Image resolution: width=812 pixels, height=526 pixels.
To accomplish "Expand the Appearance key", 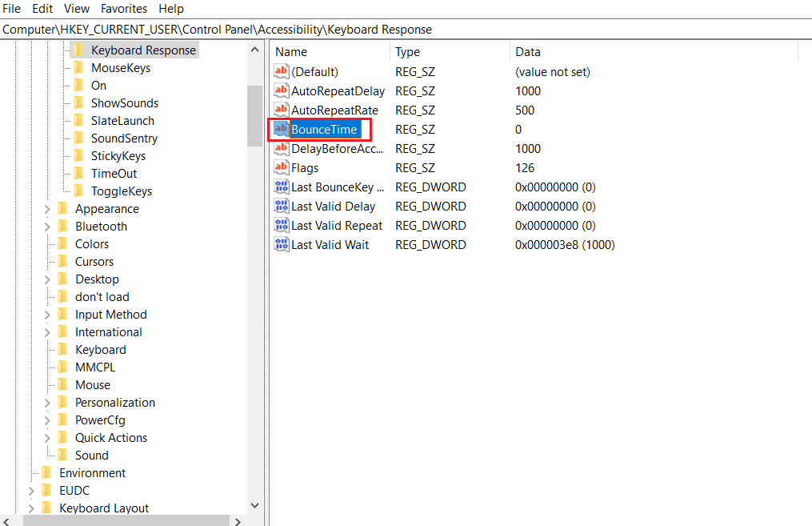I will tap(47, 209).
